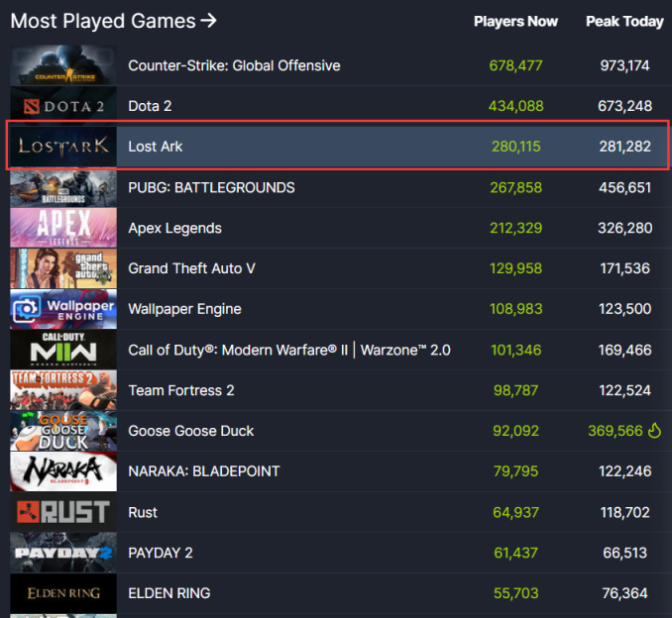Click Lost Ark's current player count 280,115

point(515,147)
